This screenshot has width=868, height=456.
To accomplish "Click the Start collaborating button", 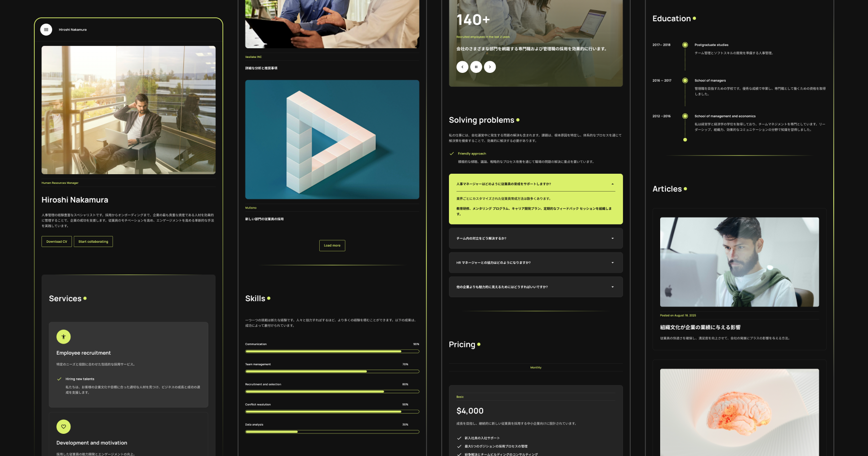I will coord(93,241).
